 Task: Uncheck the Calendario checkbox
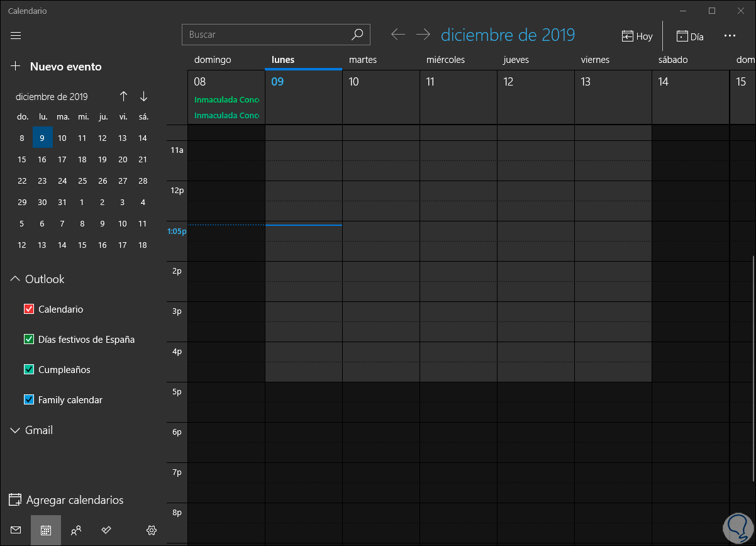point(28,309)
